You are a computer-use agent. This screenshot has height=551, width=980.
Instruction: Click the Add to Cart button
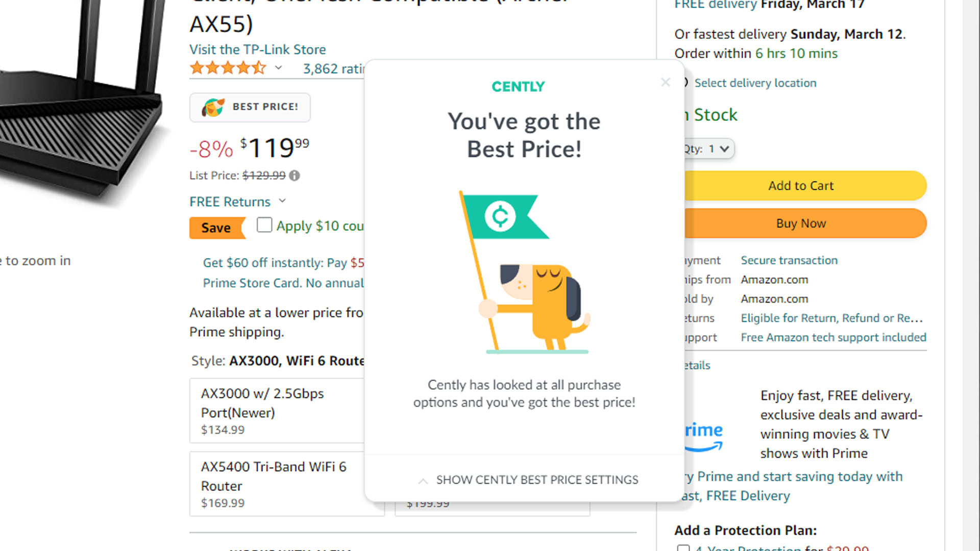(x=801, y=185)
